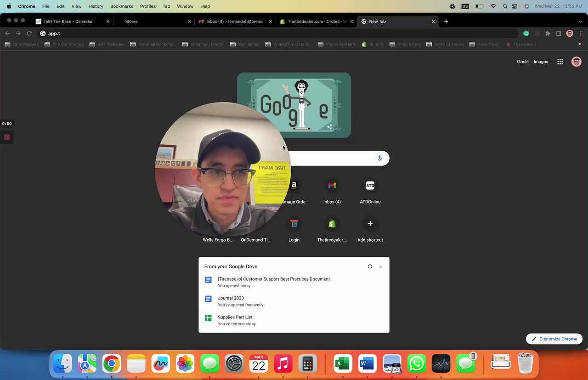Share the Google Doodle
The width and height of the screenshot is (588, 380).
329,127
